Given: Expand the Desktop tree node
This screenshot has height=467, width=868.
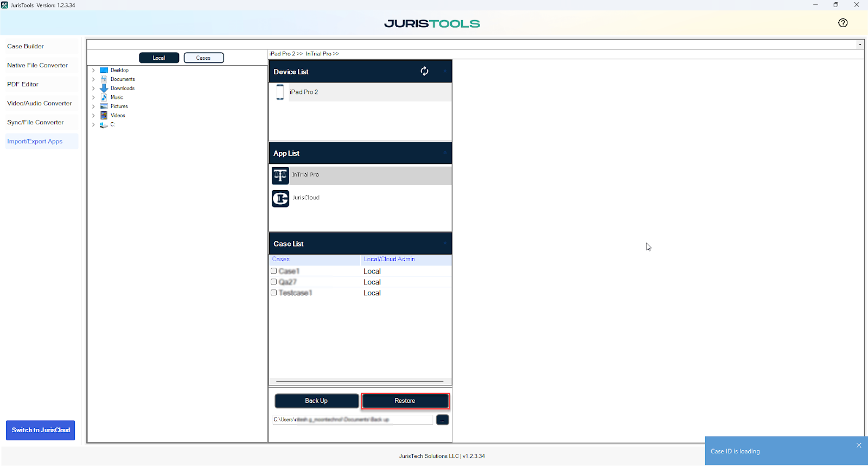Looking at the screenshot, I should click(93, 70).
